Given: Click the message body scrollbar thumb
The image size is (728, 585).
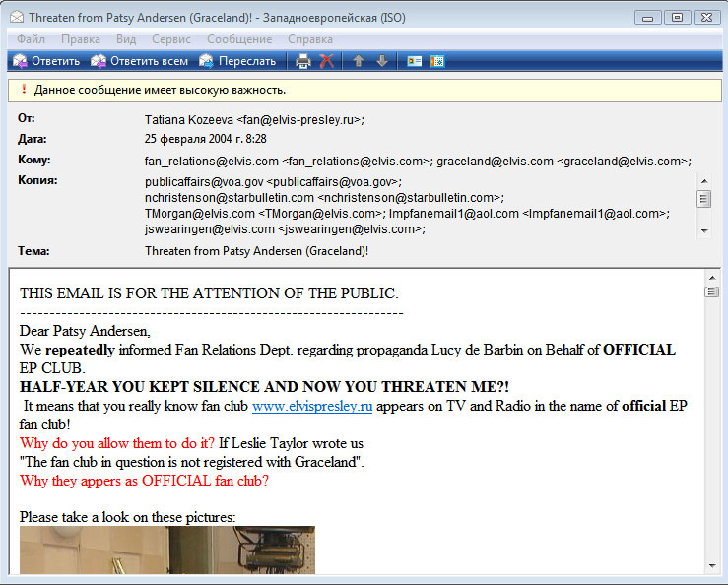Looking at the screenshot, I should tap(712, 292).
